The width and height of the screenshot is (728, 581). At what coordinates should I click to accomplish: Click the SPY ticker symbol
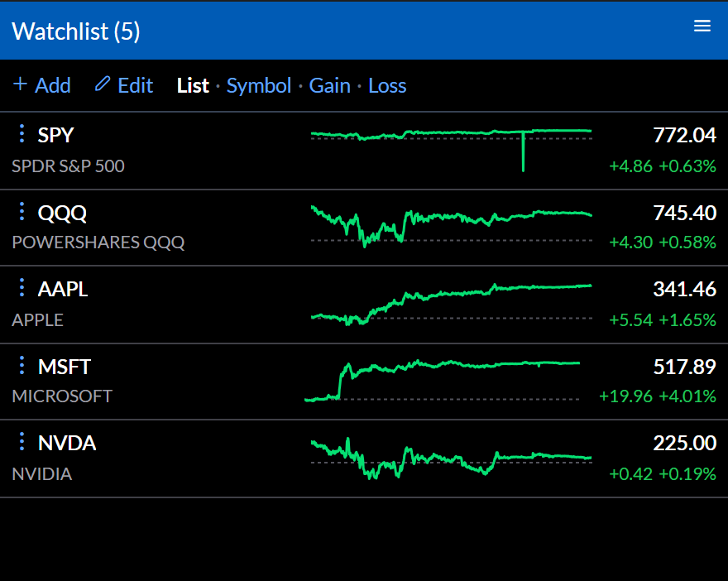[x=55, y=135]
